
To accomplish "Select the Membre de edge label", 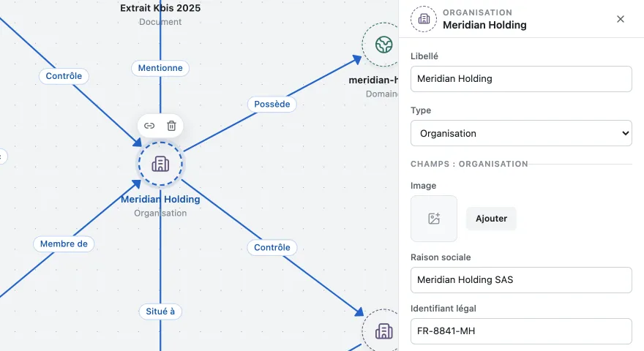I will pyautogui.click(x=64, y=244).
